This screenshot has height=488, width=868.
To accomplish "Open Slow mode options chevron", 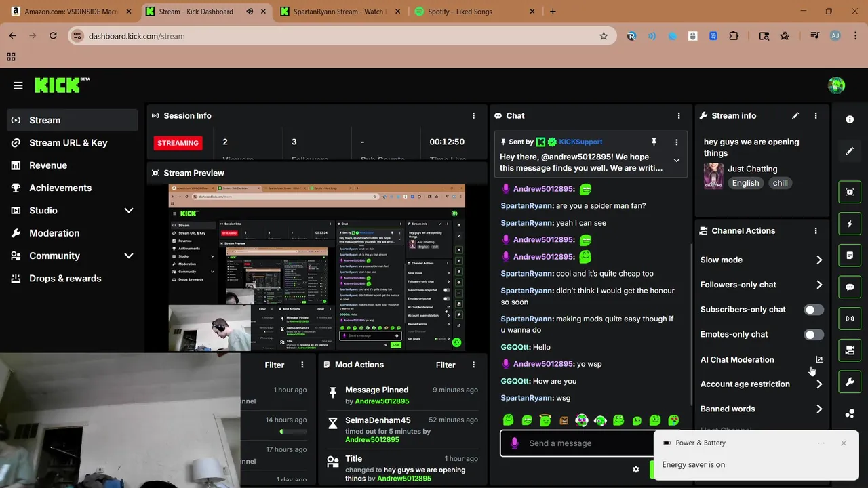I will coord(819,260).
